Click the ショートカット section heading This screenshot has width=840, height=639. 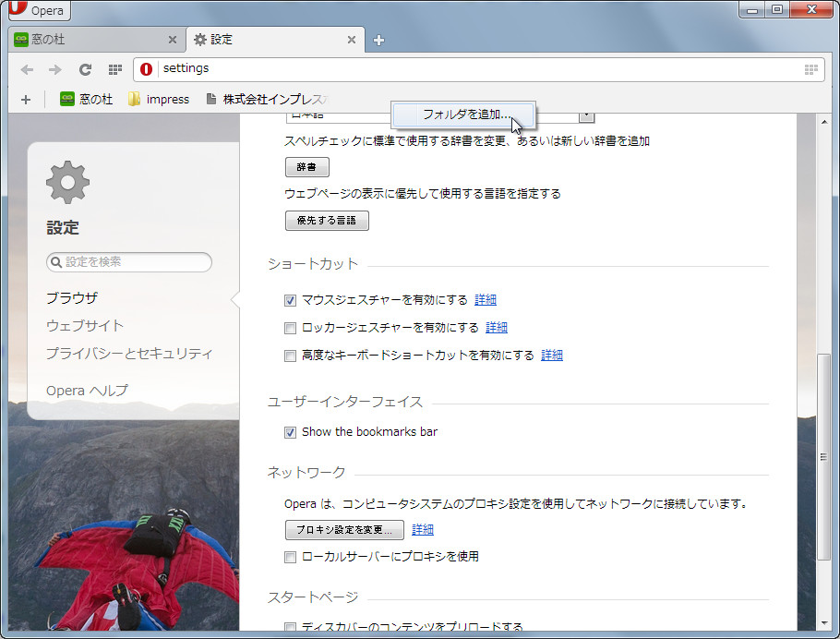[x=313, y=264]
